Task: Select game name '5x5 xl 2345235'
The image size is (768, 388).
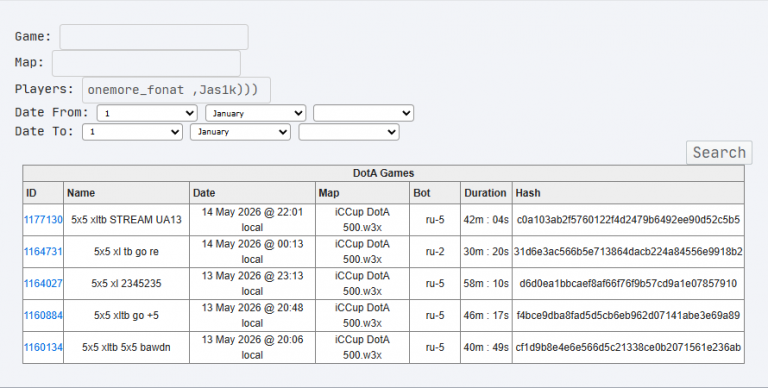Action: tap(126, 283)
